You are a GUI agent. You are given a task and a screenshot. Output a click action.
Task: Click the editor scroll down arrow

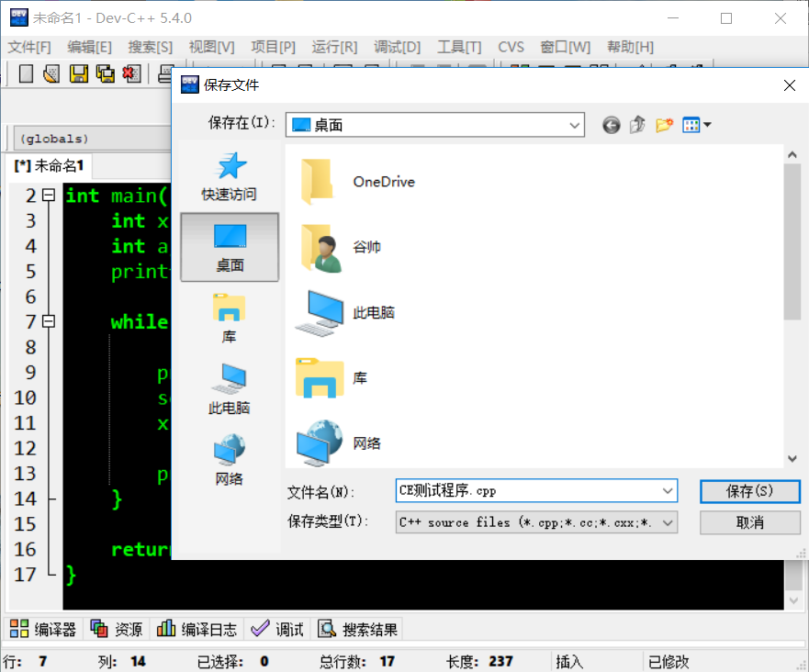[x=794, y=600]
